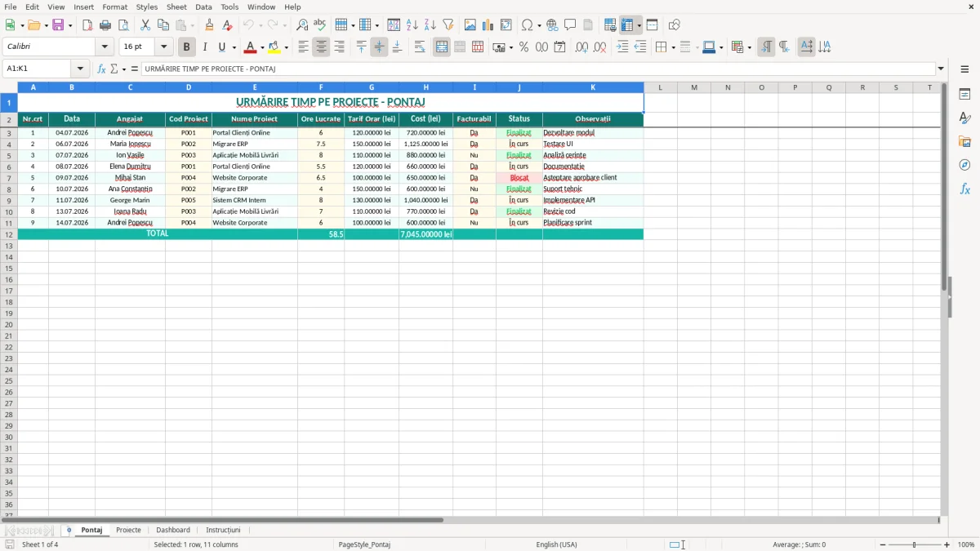The height and width of the screenshot is (551, 980).
Task: Click the Print icon
Action: pos(105,25)
